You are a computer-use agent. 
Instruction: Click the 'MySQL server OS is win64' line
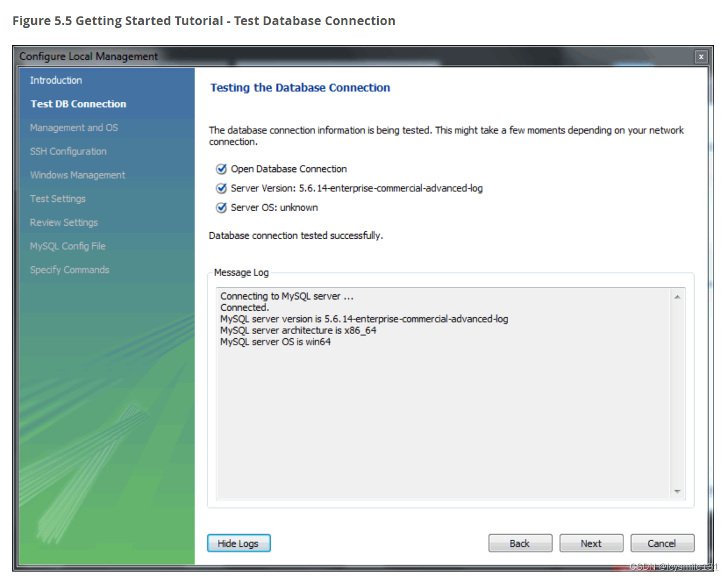coord(275,342)
